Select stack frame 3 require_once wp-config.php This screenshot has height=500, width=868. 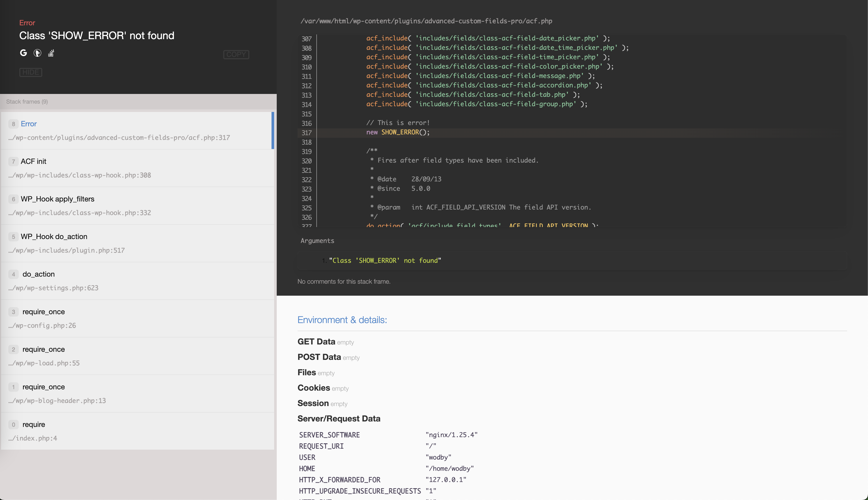[x=138, y=319]
